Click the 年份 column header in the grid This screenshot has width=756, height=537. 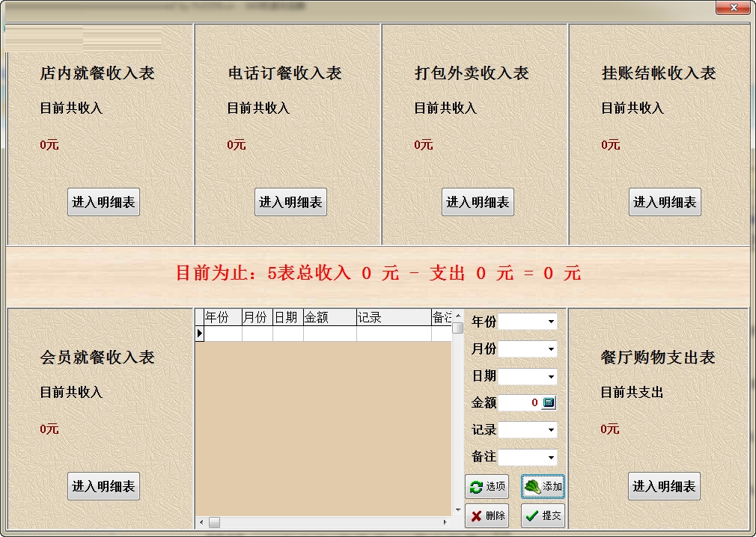(x=223, y=317)
